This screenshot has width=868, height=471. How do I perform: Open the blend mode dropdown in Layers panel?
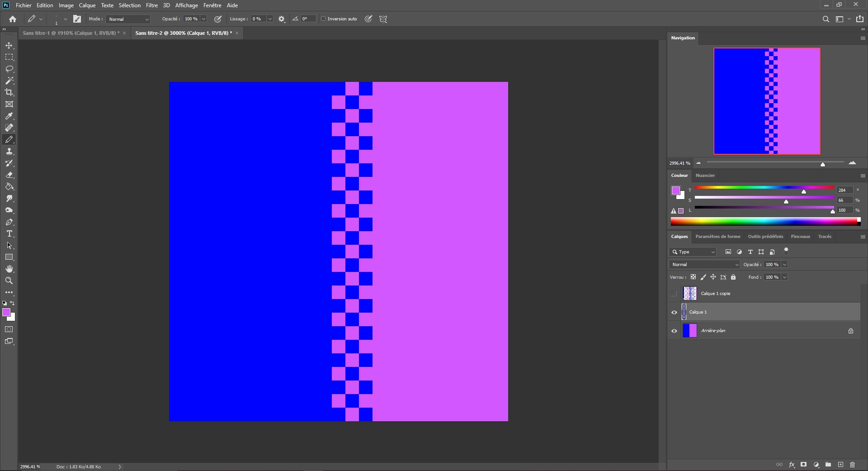(703, 264)
